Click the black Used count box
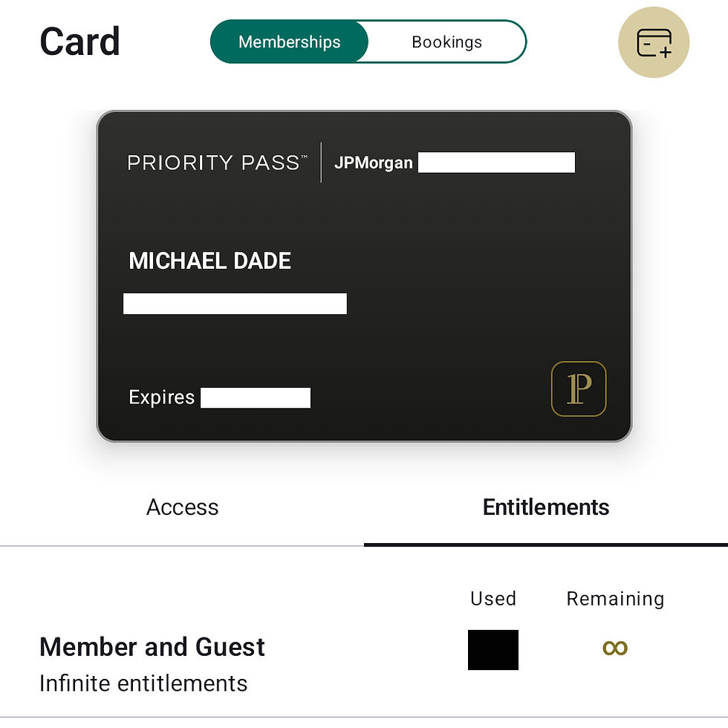 (493, 650)
